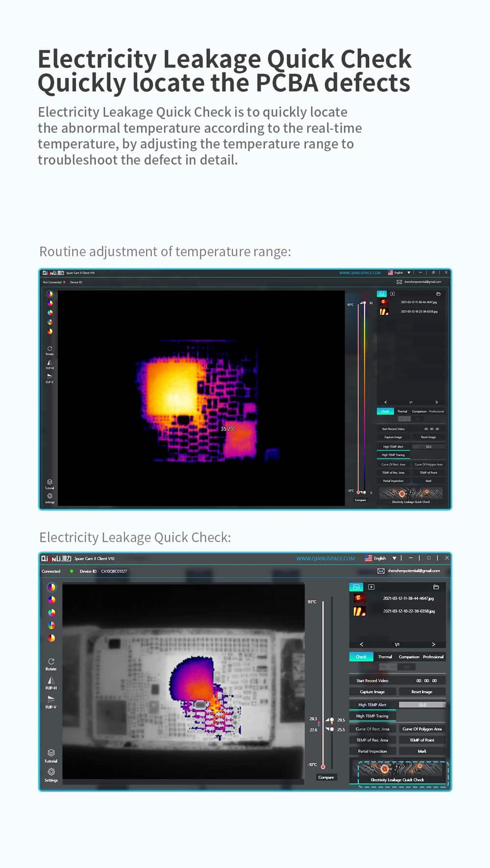
Task: Switch to Thermal tab in the Connected window
Action: click(x=385, y=657)
